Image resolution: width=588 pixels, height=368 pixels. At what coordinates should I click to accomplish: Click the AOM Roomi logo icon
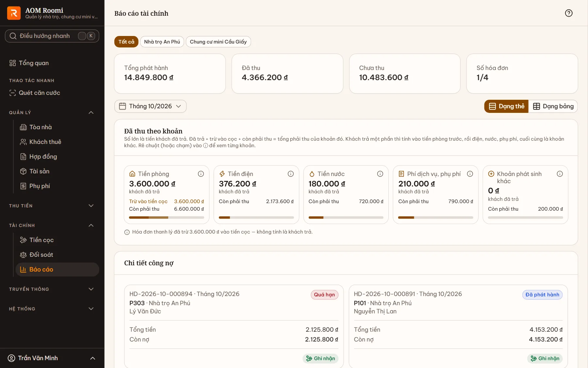tap(14, 13)
